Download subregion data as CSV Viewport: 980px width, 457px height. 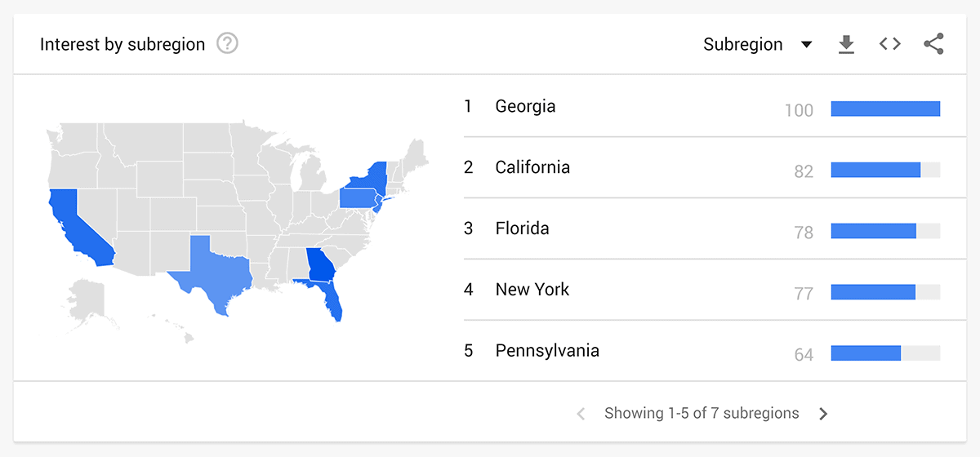coord(846,44)
